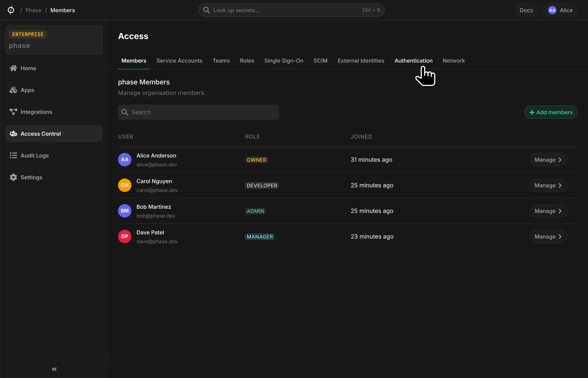
Task: Collapse the sidebar with double-chevron icon
Action: pyautogui.click(x=54, y=369)
